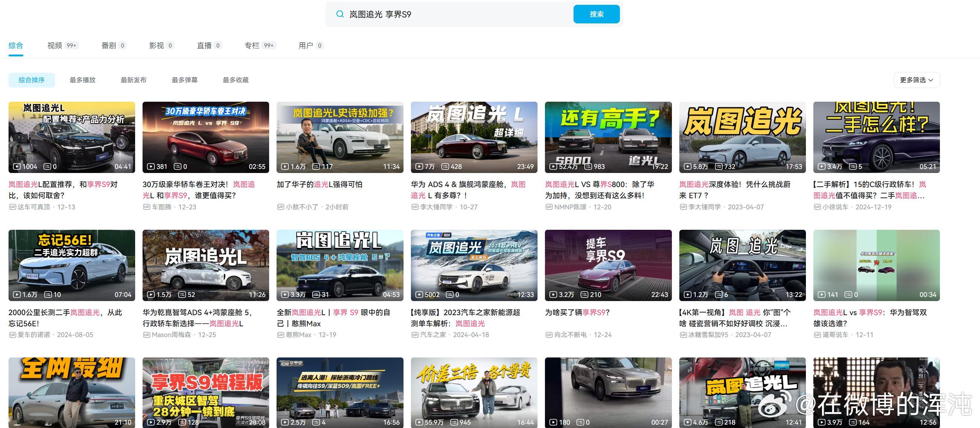Click the play count icon showing 52.4万
The width and height of the screenshot is (980, 428).
point(553,166)
